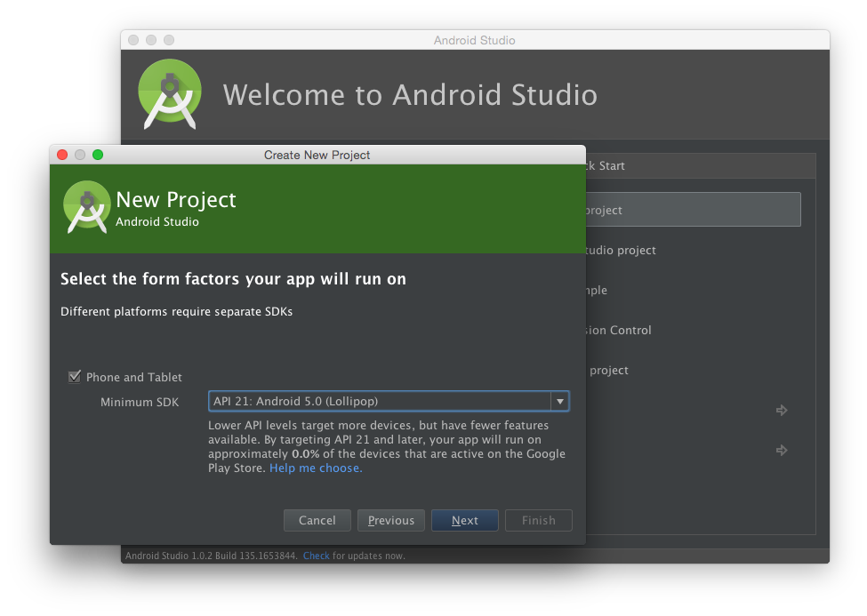This screenshot has width=867, height=616.
Task: Click the Android Studio logo in New Project header
Action: click(x=87, y=207)
